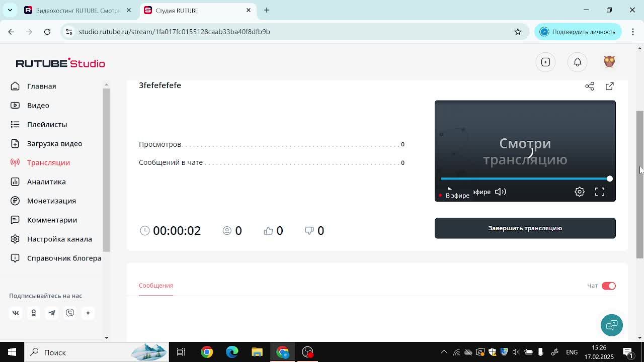Mute the player with the volume icon
644x362 pixels.
click(501, 192)
